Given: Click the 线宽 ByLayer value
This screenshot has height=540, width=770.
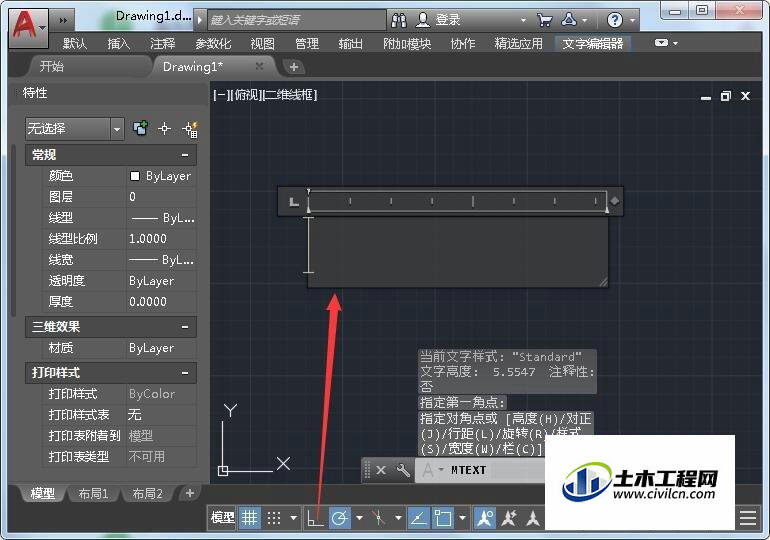Looking at the screenshot, I should pyautogui.click(x=161, y=260).
